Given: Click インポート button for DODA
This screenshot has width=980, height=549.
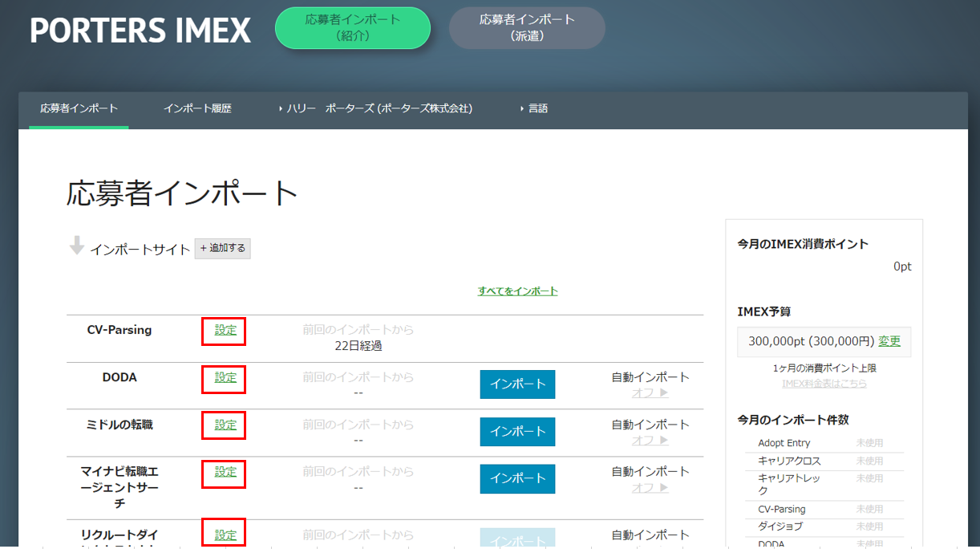Looking at the screenshot, I should point(517,384).
